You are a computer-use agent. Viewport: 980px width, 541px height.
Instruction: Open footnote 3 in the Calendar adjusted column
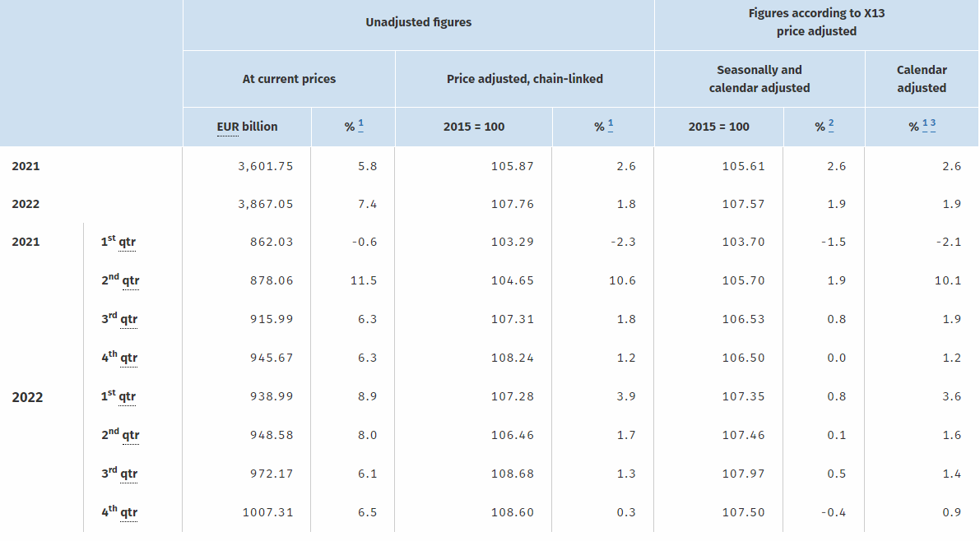(x=933, y=126)
